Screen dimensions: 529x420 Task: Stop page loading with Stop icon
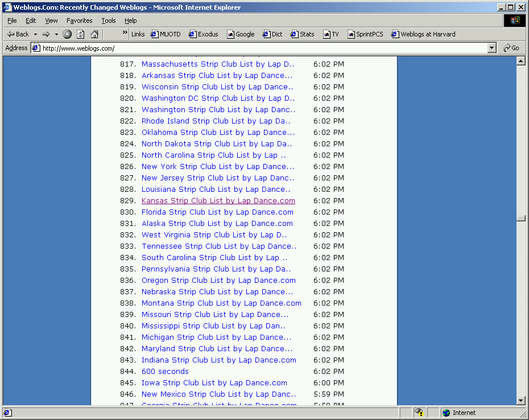point(67,34)
